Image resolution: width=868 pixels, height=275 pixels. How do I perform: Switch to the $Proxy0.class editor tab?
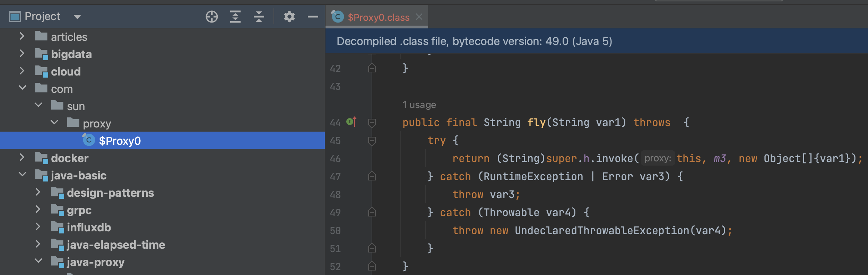(x=378, y=17)
